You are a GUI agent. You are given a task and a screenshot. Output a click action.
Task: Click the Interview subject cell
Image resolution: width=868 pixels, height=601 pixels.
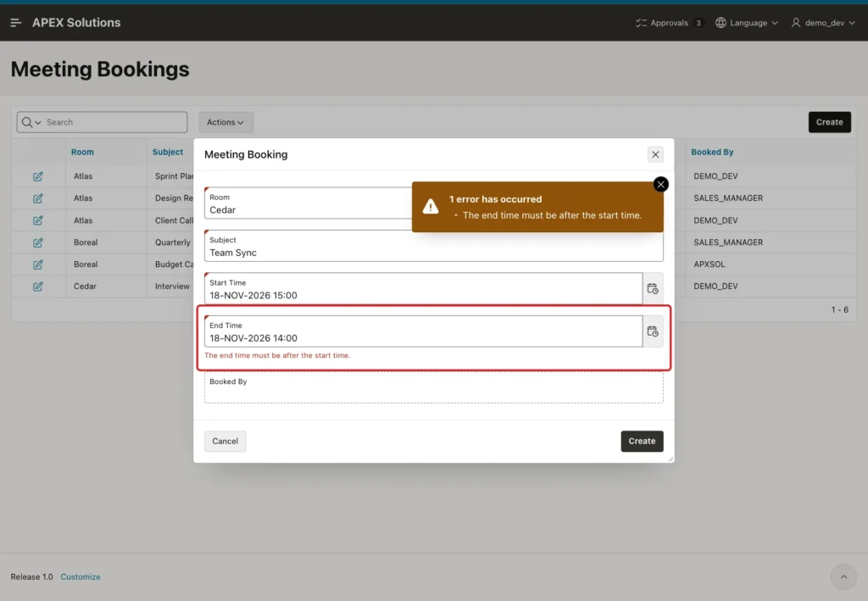(171, 287)
